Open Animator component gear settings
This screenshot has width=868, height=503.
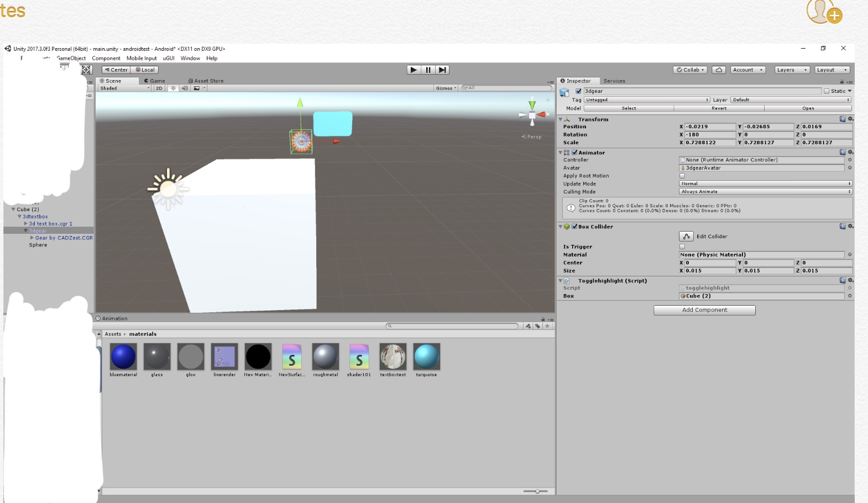coord(850,152)
